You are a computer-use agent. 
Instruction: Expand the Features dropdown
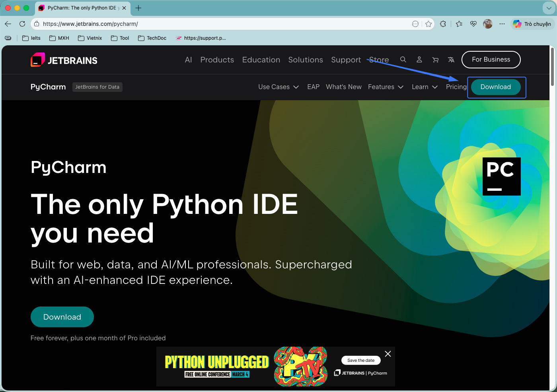tap(386, 87)
